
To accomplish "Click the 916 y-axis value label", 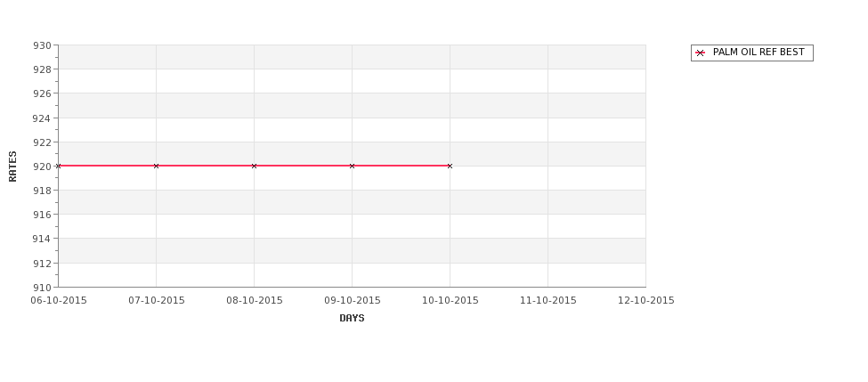I will (42, 215).
